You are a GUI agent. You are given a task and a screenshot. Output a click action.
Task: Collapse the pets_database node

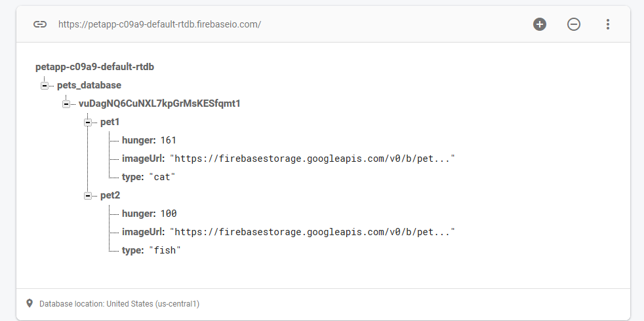pos(44,85)
